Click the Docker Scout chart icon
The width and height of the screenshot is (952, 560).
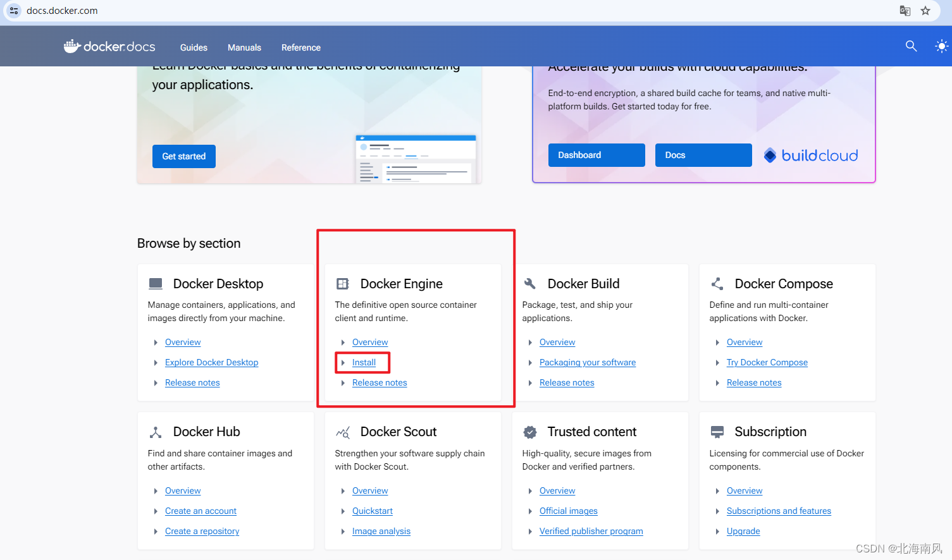coord(343,432)
